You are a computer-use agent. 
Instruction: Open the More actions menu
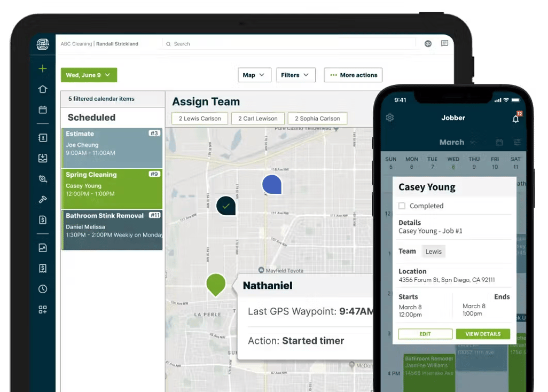click(353, 75)
